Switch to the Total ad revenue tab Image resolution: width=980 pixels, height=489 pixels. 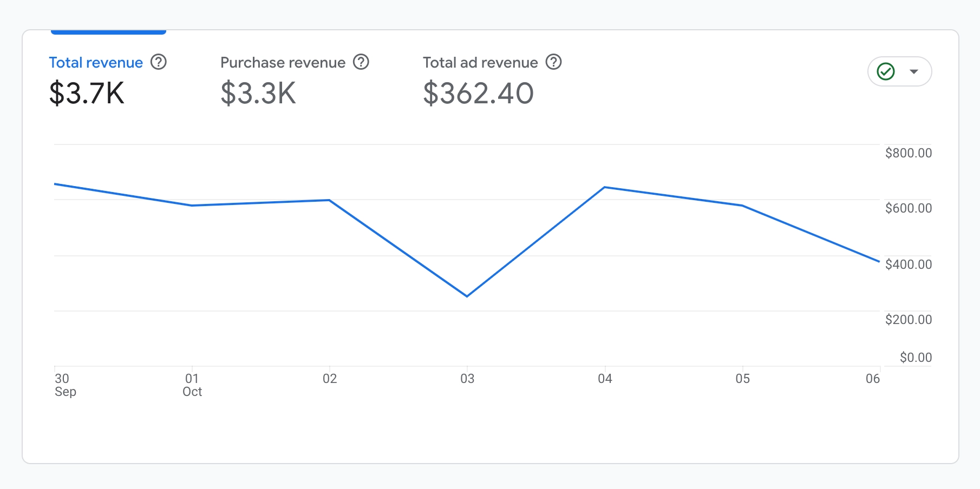pos(480,63)
